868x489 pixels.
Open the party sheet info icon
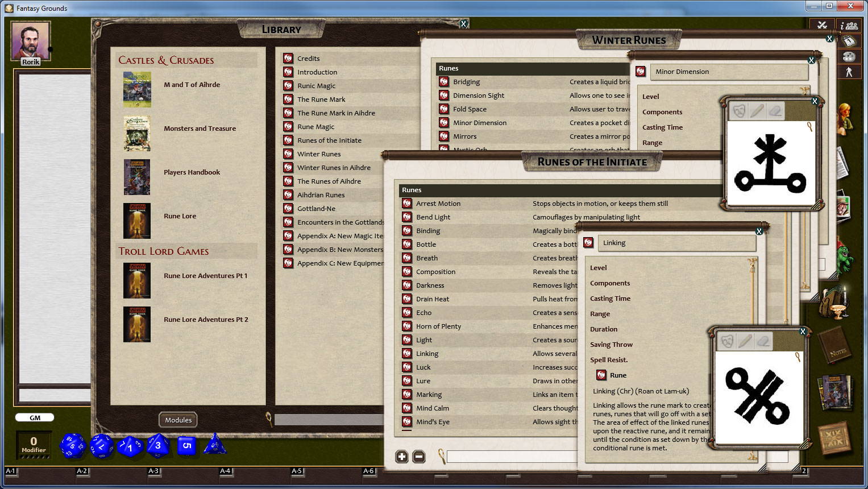(x=849, y=25)
